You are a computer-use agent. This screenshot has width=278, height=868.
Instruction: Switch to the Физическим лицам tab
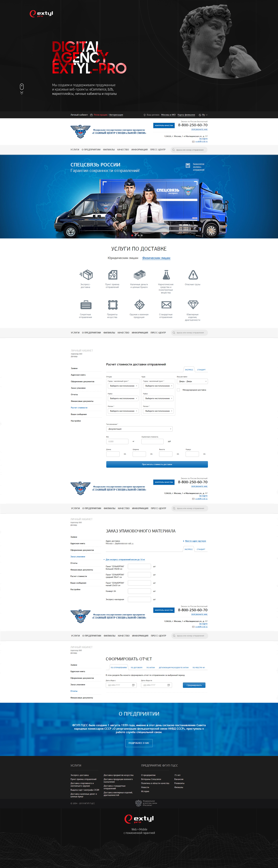(x=156, y=258)
